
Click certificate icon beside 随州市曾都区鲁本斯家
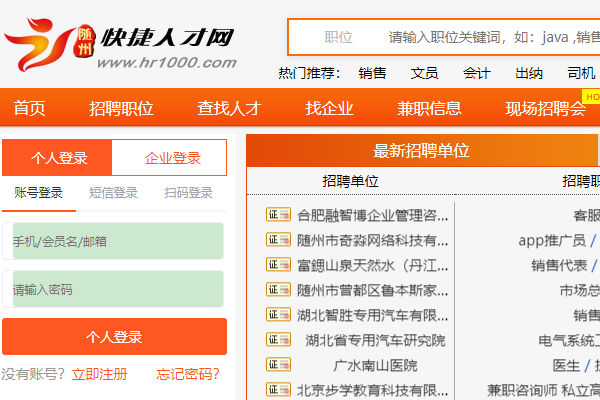coord(278,289)
